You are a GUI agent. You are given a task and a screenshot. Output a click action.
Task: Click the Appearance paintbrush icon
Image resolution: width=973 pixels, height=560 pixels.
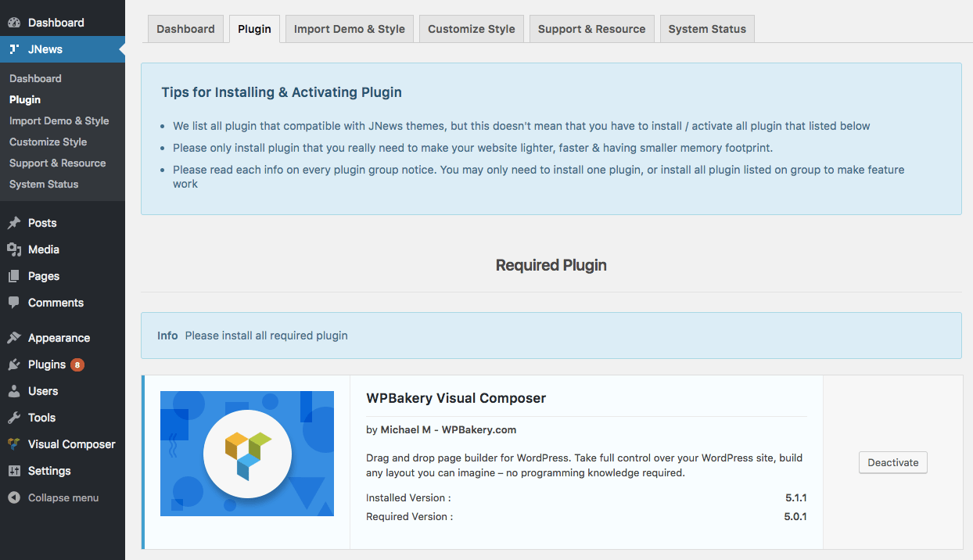click(x=14, y=338)
